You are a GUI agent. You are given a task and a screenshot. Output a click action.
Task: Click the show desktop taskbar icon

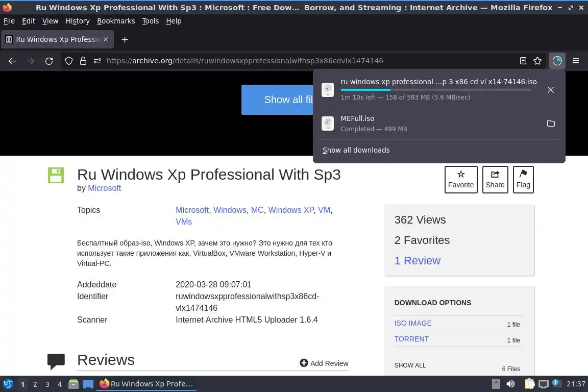pos(88,384)
